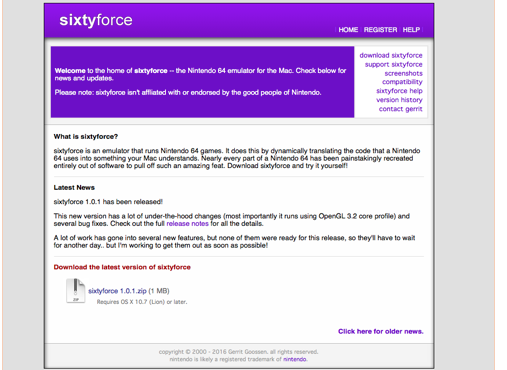Open the screenshots sidebar link

point(403,73)
